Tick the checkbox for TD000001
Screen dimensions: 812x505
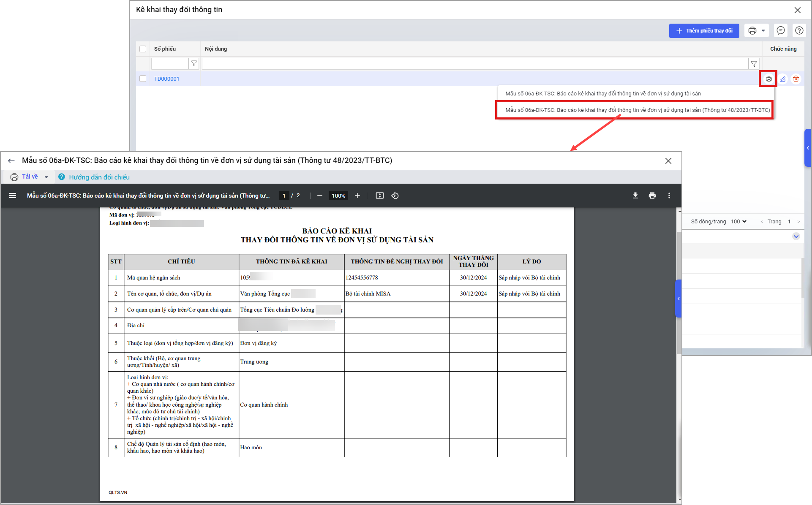click(x=143, y=79)
